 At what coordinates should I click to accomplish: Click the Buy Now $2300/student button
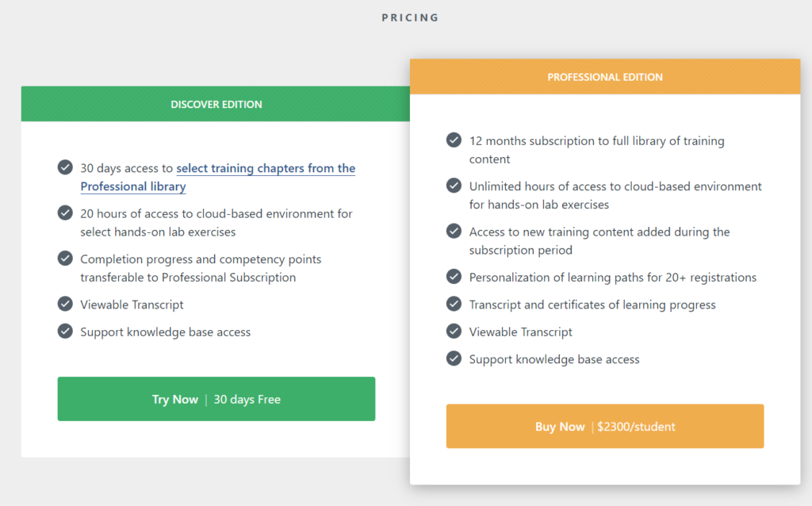[605, 426]
